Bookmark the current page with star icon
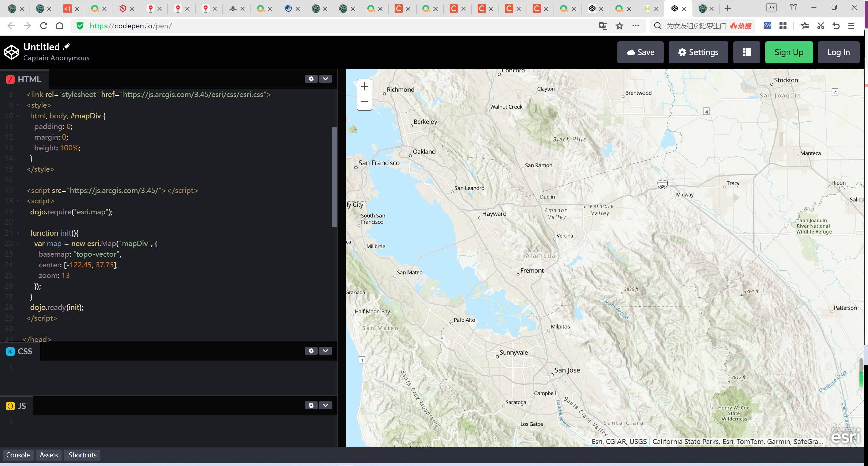Screen dimensions: 868x466 619,25
